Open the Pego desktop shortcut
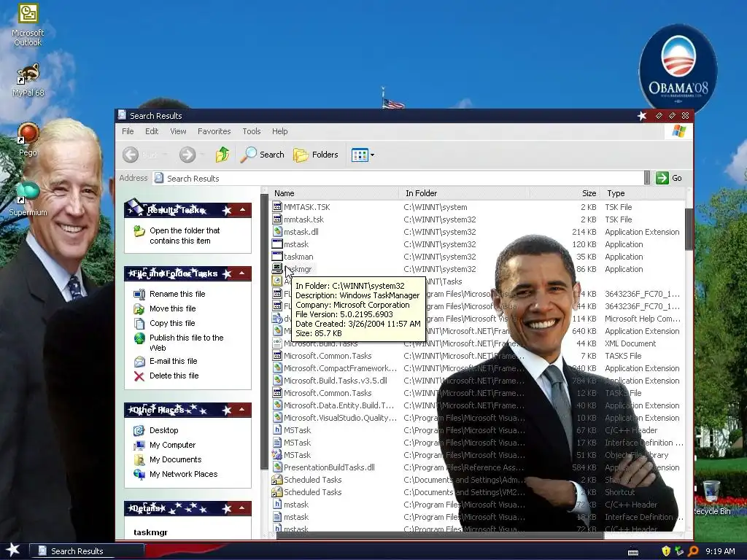 pyautogui.click(x=28, y=139)
